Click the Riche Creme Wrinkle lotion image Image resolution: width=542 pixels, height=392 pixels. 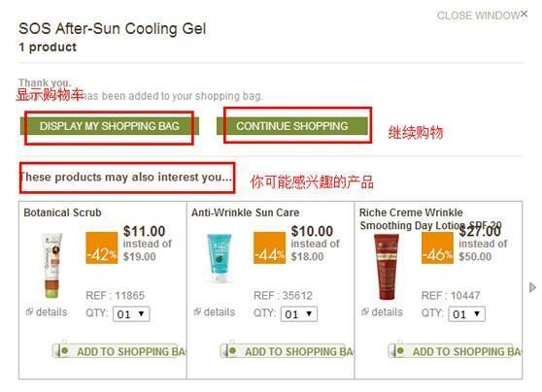point(387,266)
